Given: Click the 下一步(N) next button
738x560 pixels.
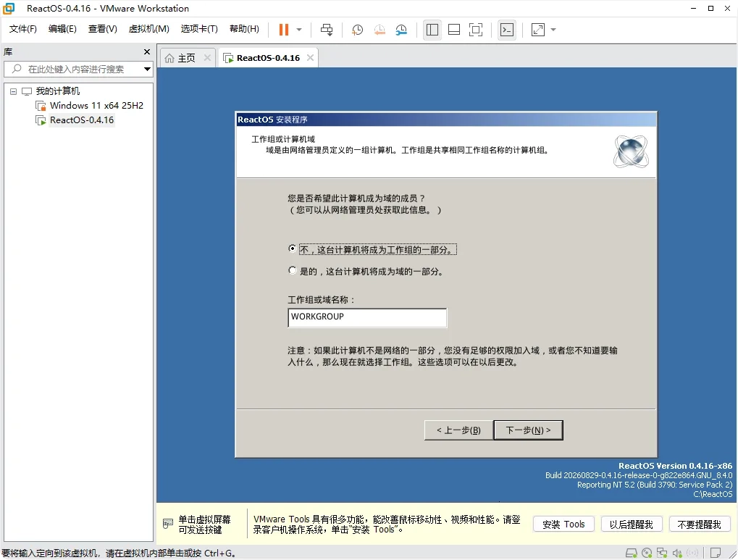Looking at the screenshot, I should [x=528, y=430].
